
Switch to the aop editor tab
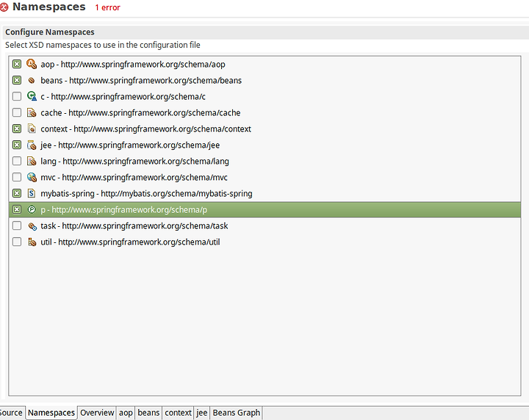point(126,413)
